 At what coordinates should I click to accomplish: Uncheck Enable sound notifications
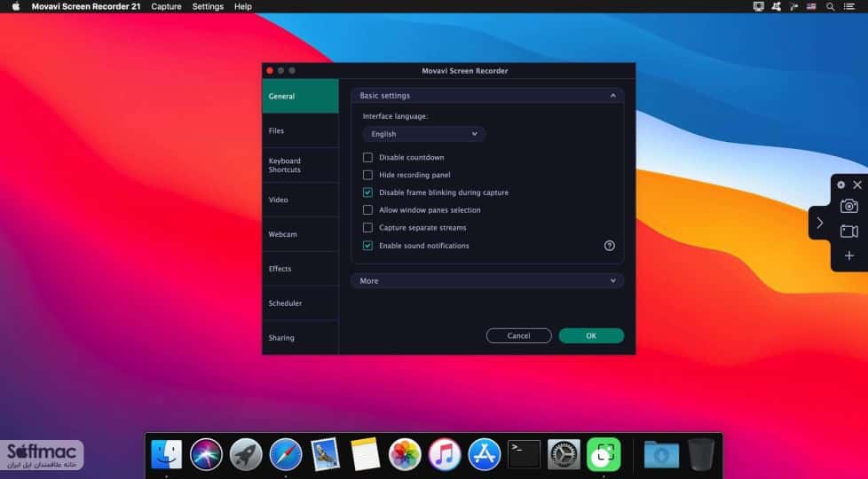click(367, 246)
